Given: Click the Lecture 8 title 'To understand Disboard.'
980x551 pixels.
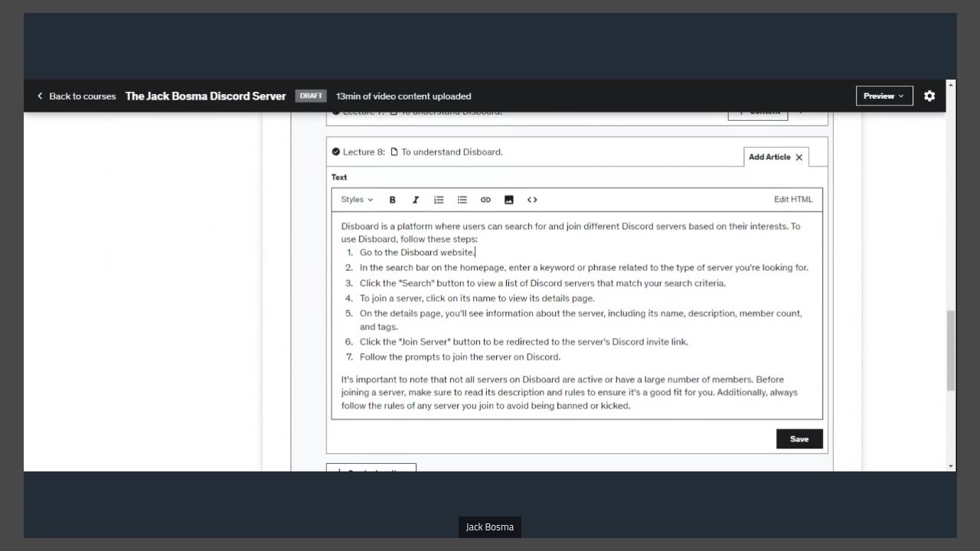Looking at the screenshot, I should pyautogui.click(x=452, y=152).
